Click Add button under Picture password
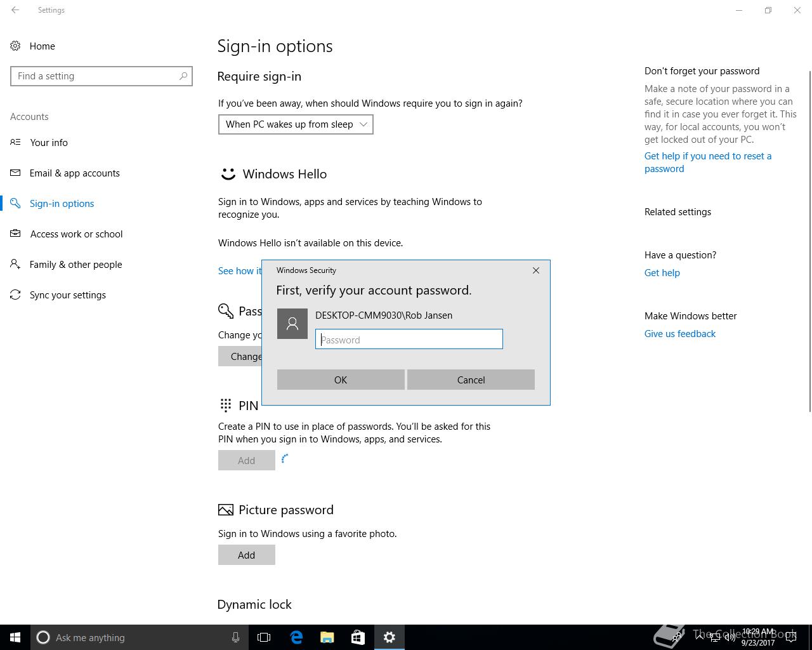The width and height of the screenshot is (812, 650). (x=247, y=555)
